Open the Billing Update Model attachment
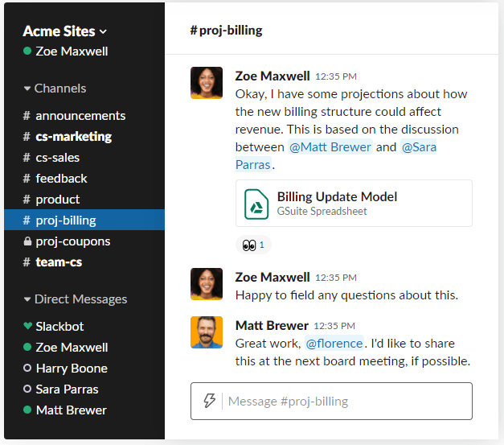 pos(354,204)
